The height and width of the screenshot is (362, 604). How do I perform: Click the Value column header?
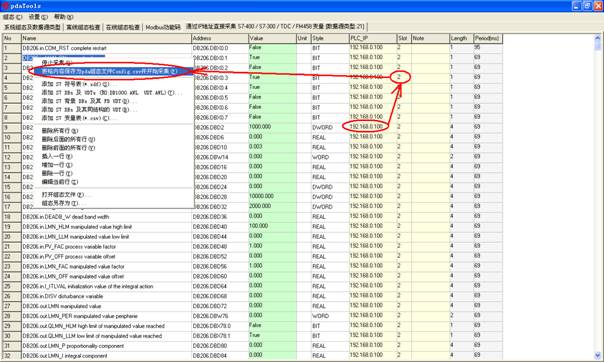[272, 38]
